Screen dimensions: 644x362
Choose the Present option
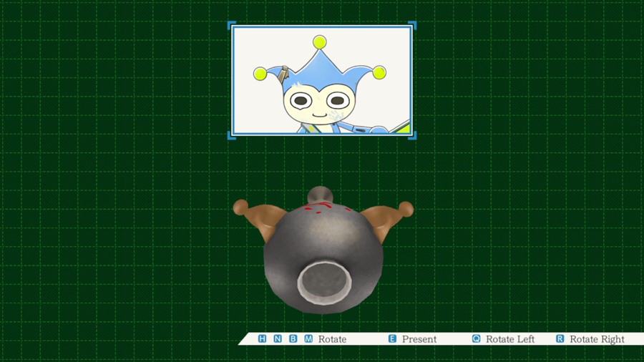419,339
